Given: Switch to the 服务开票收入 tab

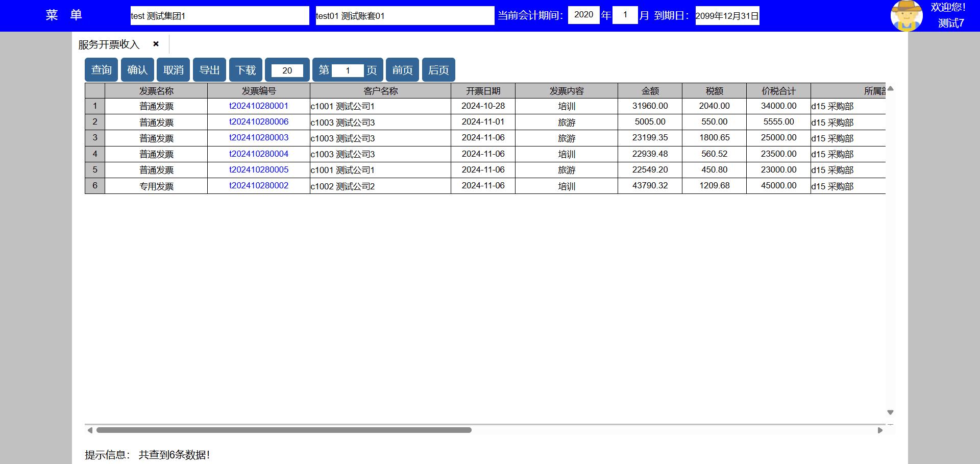Looking at the screenshot, I should click(109, 44).
